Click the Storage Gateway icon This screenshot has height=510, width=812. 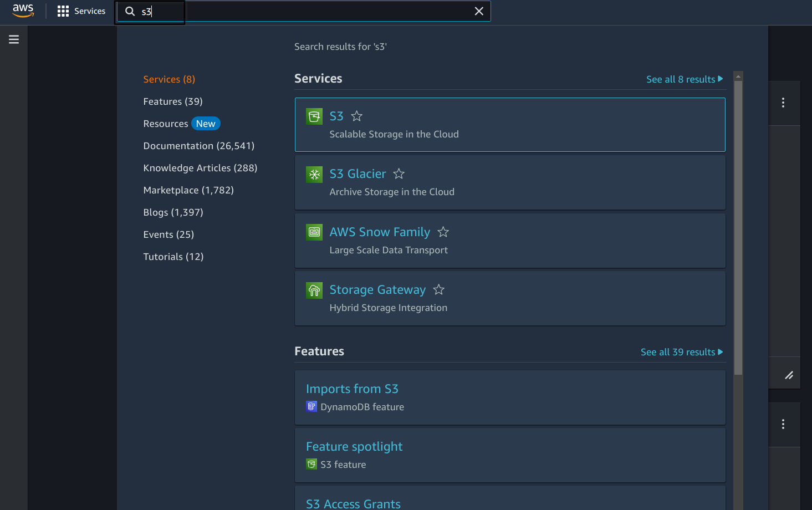pos(314,289)
